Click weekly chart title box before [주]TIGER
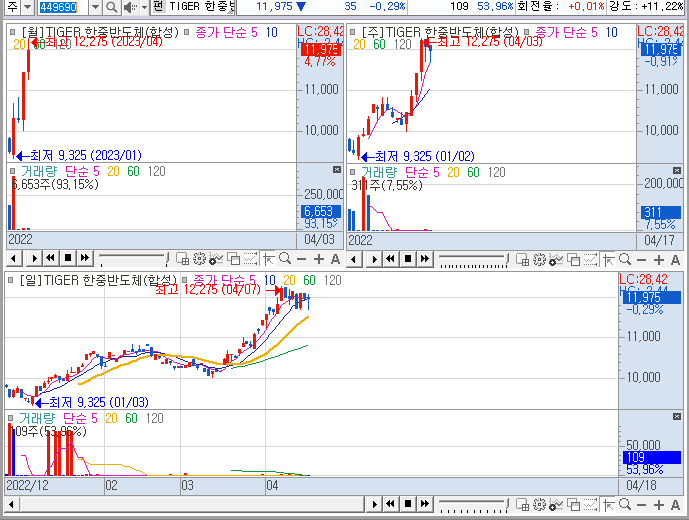 click(x=352, y=32)
